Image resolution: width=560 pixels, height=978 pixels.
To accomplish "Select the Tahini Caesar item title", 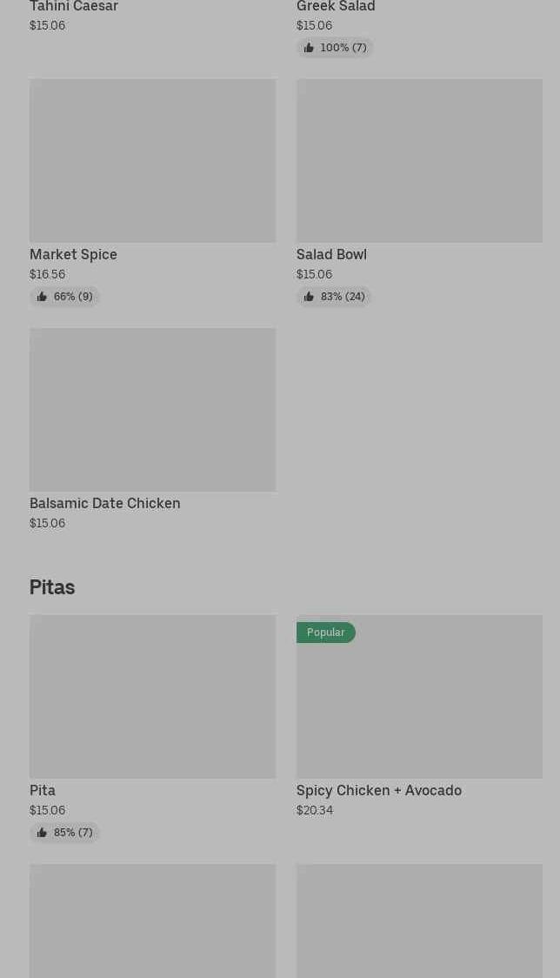I will click(74, 7).
